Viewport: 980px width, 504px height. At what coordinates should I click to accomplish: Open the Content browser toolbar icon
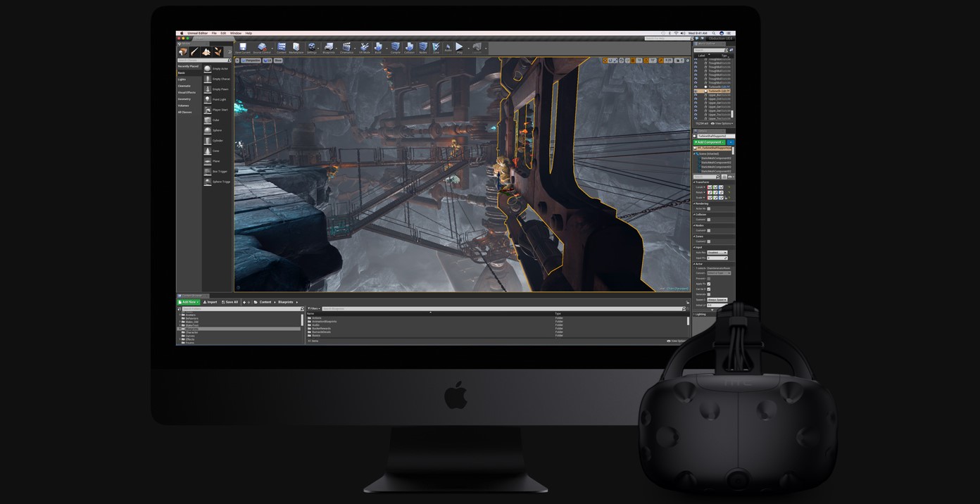point(282,48)
